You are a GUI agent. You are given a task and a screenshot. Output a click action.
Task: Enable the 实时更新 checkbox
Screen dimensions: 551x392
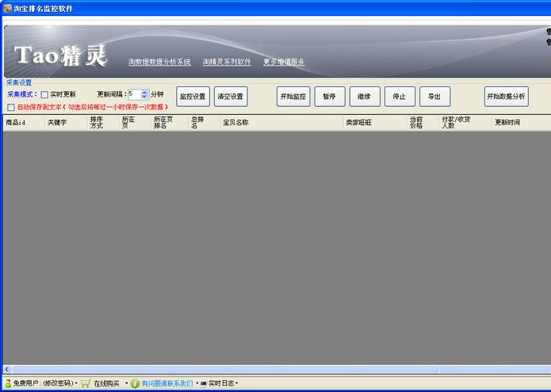click(x=44, y=94)
